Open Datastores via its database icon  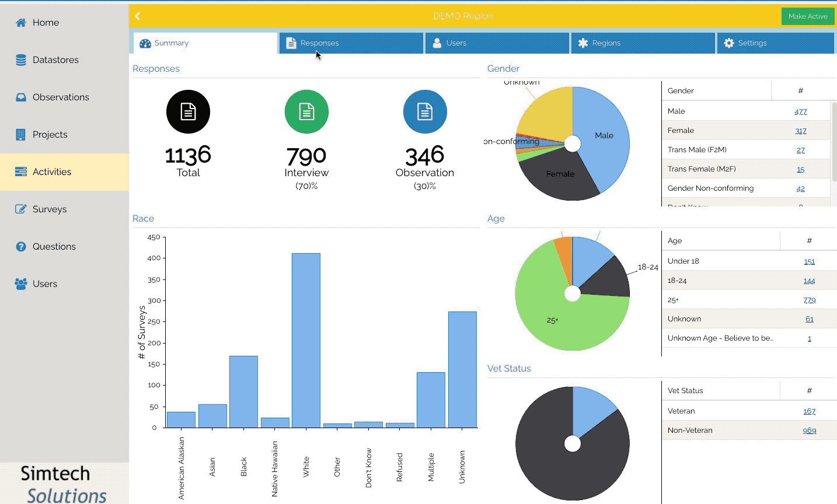21,60
